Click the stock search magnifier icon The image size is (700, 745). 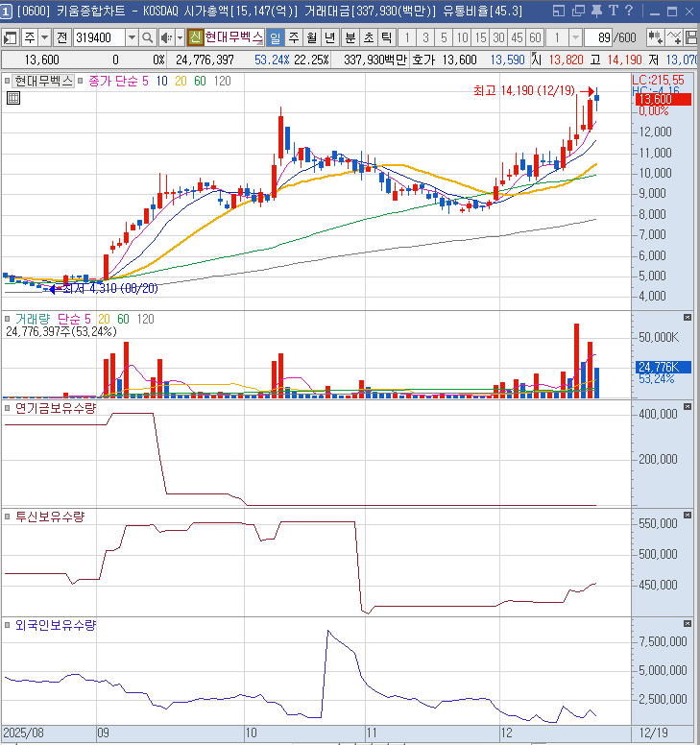(x=147, y=37)
